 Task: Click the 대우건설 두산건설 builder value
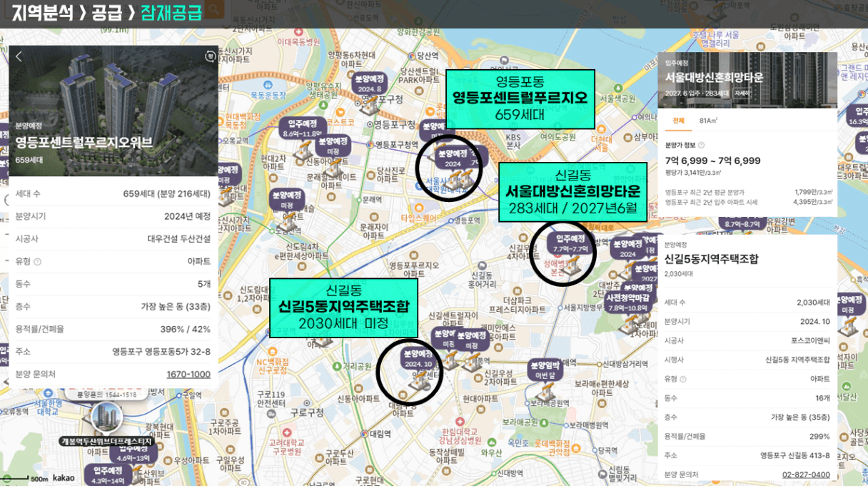[179, 239]
